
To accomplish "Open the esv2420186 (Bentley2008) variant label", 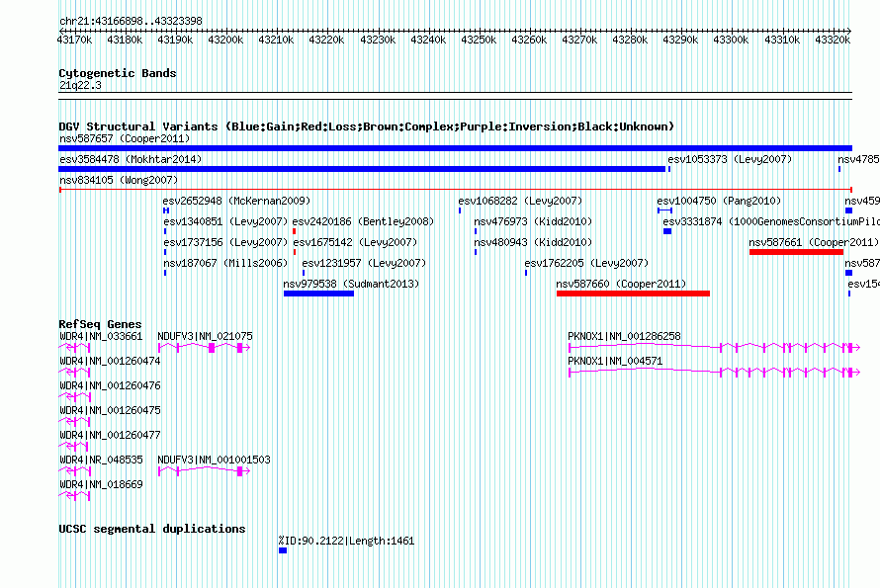I will [x=363, y=221].
